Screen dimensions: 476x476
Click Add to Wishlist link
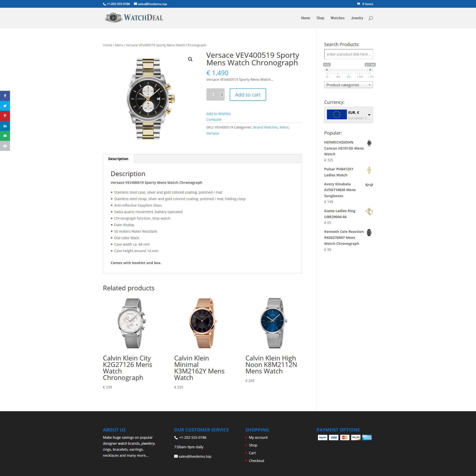[x=218, y=114]
